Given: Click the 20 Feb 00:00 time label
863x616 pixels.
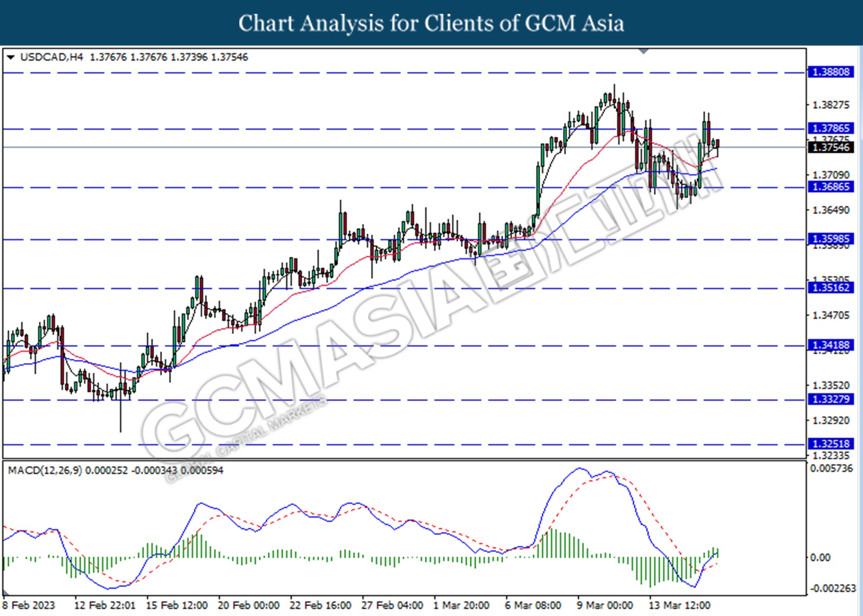Looking at the screenshot, I should 249,605.
